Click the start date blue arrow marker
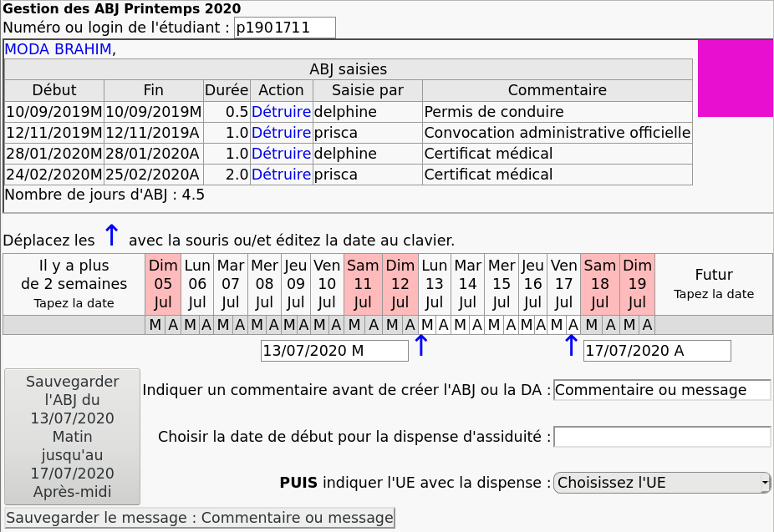The width and height of the screenshot is (774, 532). pos(421,346)
